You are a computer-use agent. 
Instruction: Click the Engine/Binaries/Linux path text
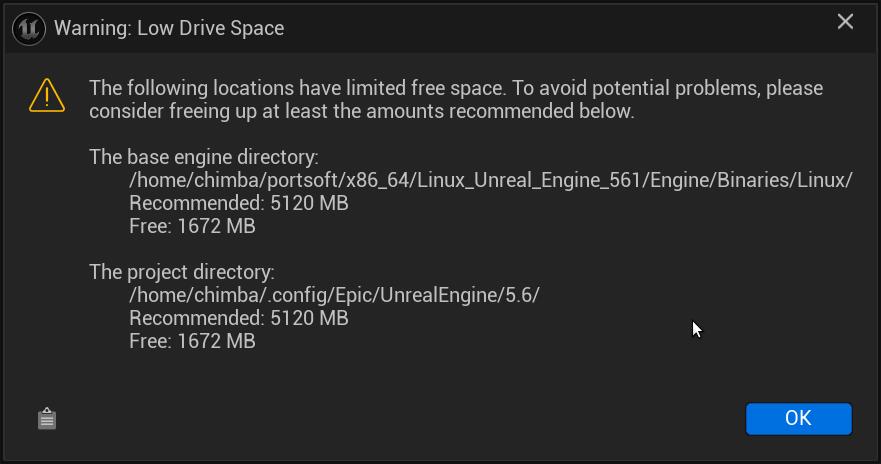click(x=490, y=180)
